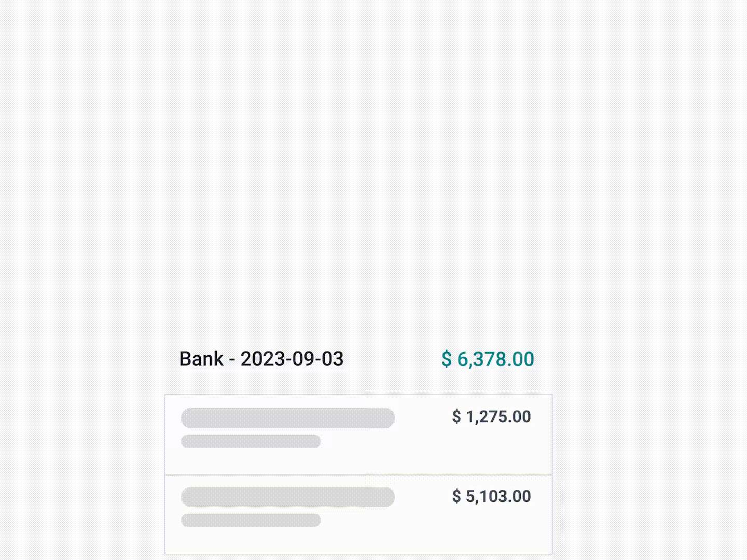Click the Bank - 2023-09-03 header

(x=261, y=358)
